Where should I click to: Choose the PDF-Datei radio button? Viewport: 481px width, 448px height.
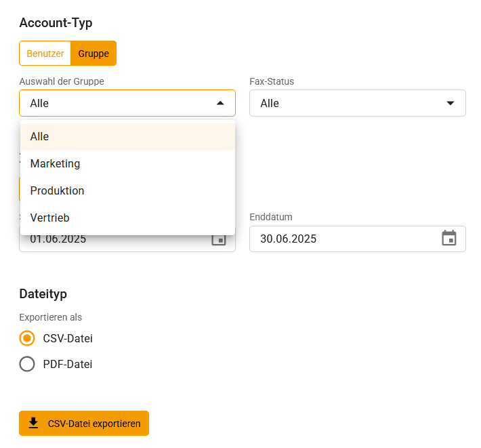(27, 364)
